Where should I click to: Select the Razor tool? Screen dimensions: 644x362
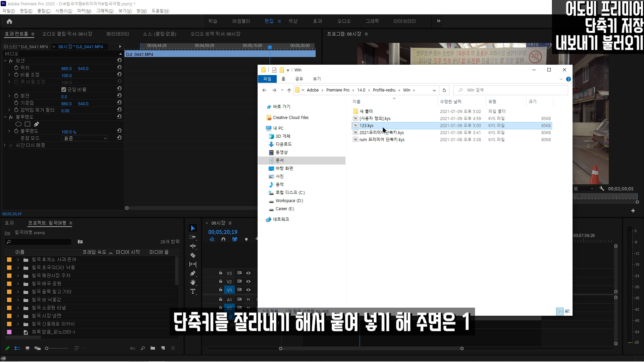193,255
